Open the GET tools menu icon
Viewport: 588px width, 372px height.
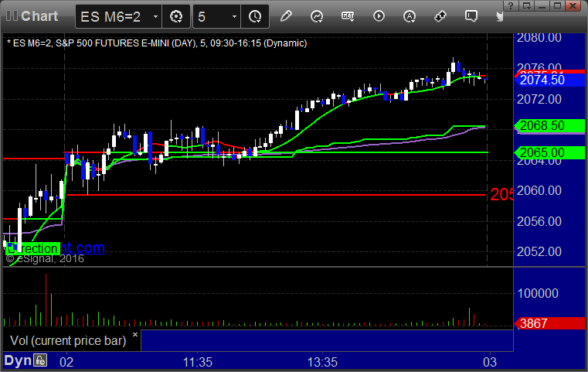click(348, 16)
